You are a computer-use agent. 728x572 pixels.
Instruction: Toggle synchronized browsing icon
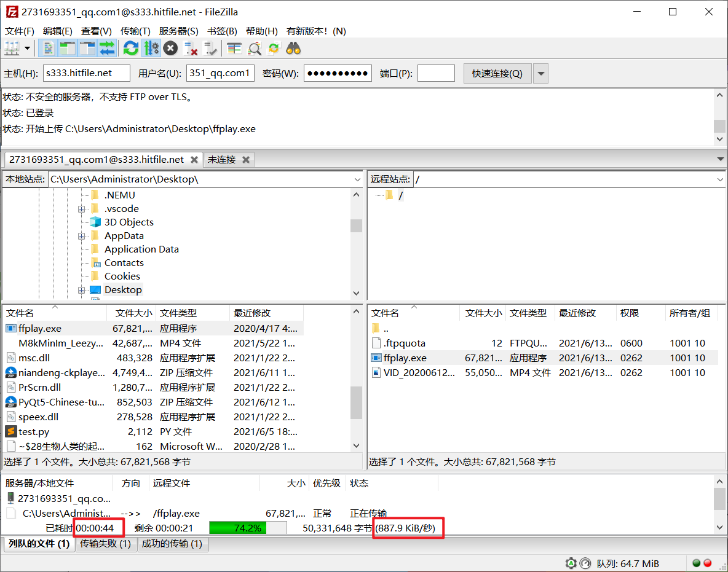(274, 49)
